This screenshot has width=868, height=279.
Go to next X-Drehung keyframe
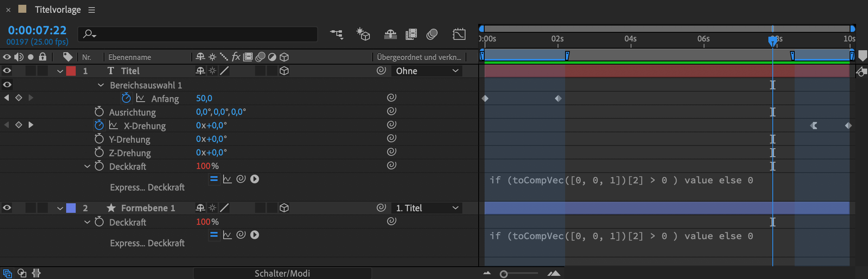[31, 125]
